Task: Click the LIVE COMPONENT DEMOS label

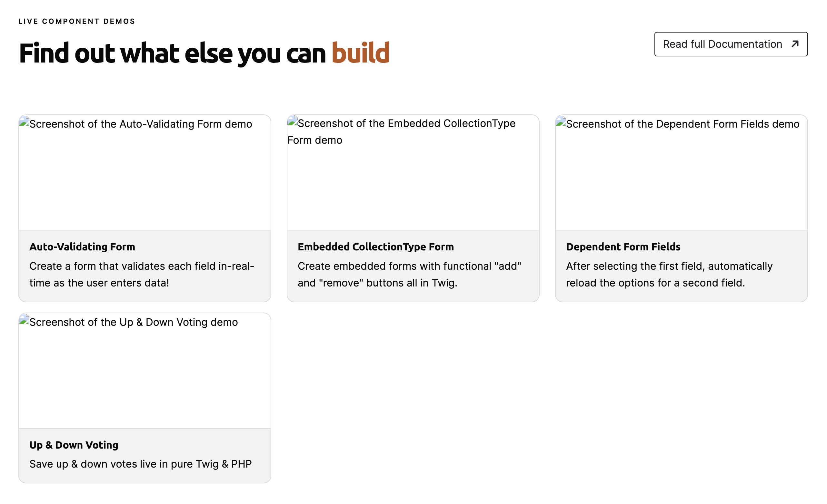Action: pyautogui.click(x=77, y=21)
